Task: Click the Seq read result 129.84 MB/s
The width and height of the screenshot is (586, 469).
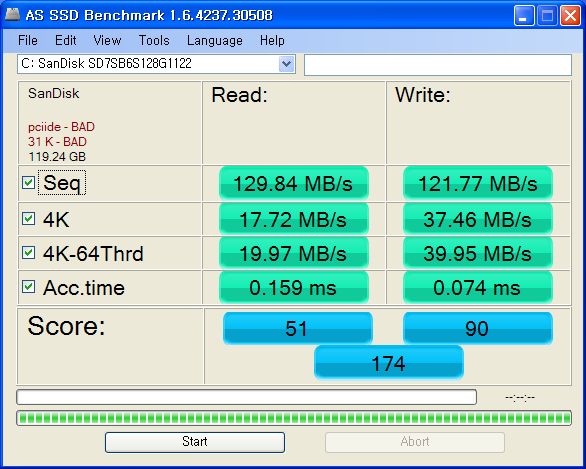Action: (294, 183)
